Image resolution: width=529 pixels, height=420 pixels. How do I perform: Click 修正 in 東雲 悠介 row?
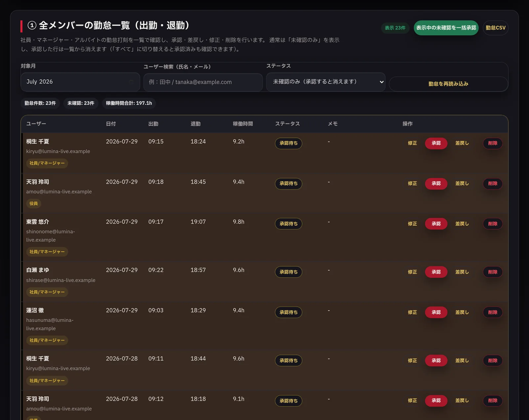[412, 224]
